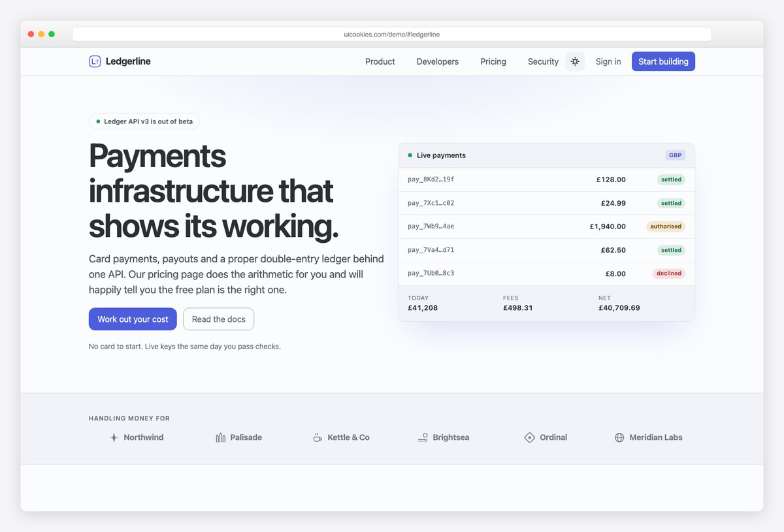Click the settled badge for £128.00
This screenshot has height=532, width=784.
[x=671, y=180]
